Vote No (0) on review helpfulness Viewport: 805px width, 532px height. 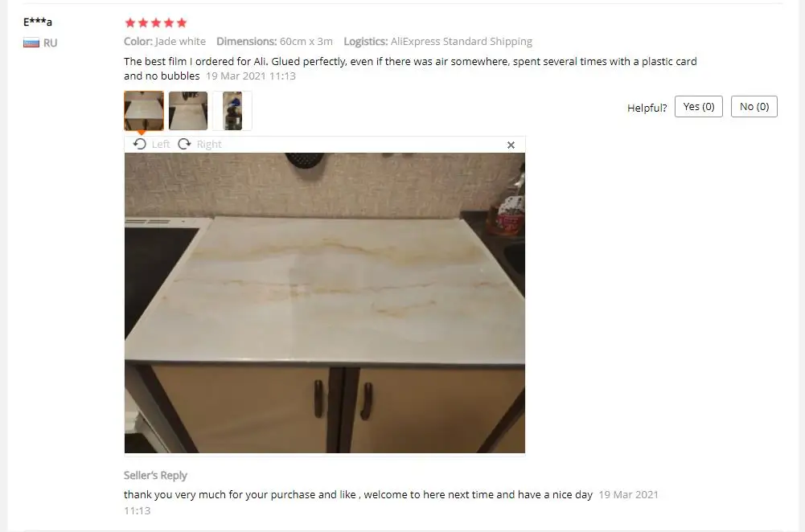tap(754, 107)
